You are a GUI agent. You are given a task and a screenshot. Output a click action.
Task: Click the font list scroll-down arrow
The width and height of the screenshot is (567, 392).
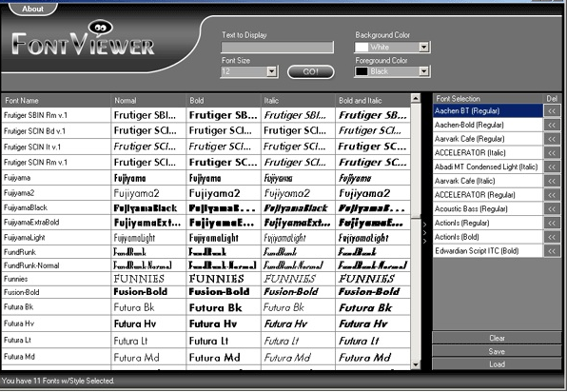pyautogui.click(x=416, y=364)
